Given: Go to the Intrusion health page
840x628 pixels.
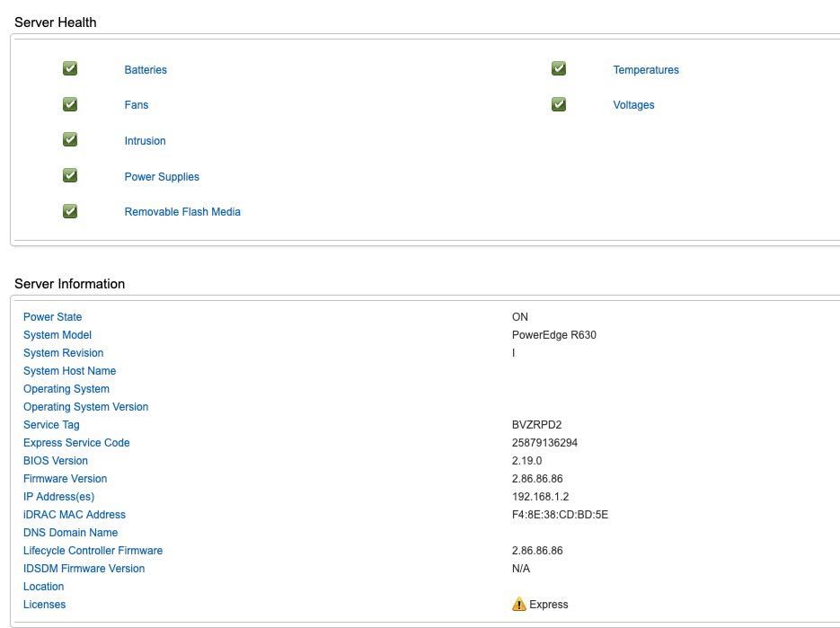Looking at the screenshot, I should (145, 141).
